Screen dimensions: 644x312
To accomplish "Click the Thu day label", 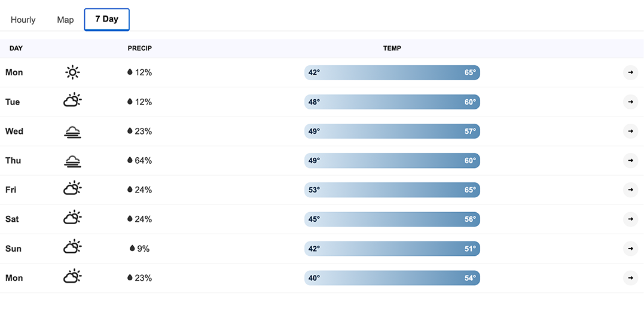I will click(13, 161).
